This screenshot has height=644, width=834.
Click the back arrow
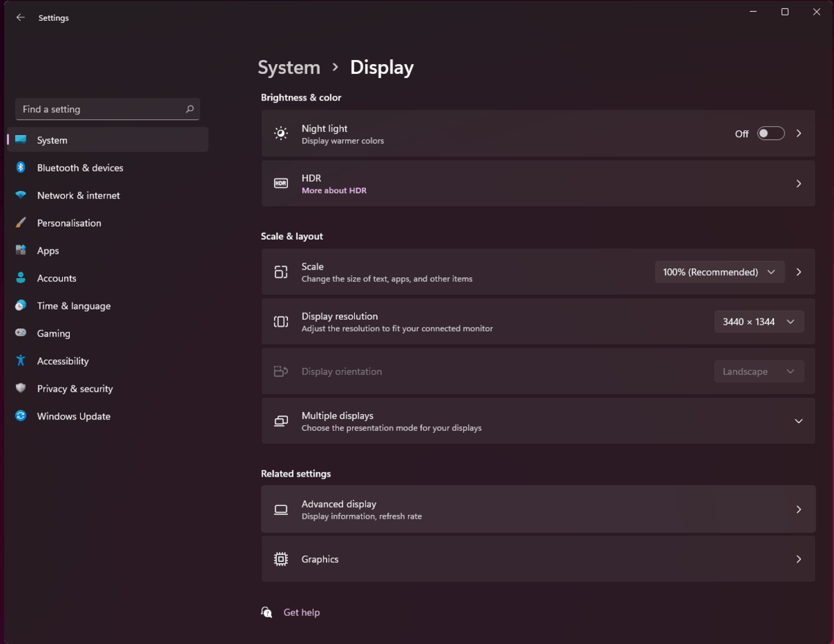click(20, 17)
